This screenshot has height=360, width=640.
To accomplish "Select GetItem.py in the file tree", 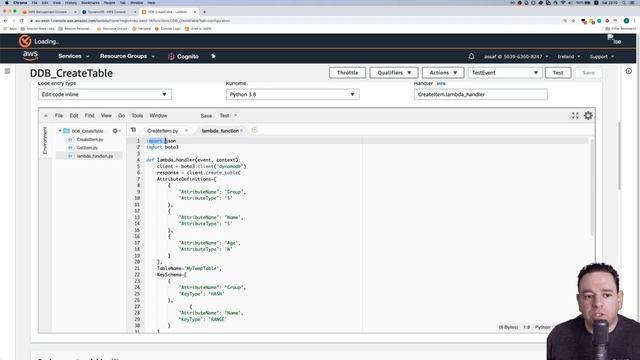I will pyautogui.click(x=87, y=148).
